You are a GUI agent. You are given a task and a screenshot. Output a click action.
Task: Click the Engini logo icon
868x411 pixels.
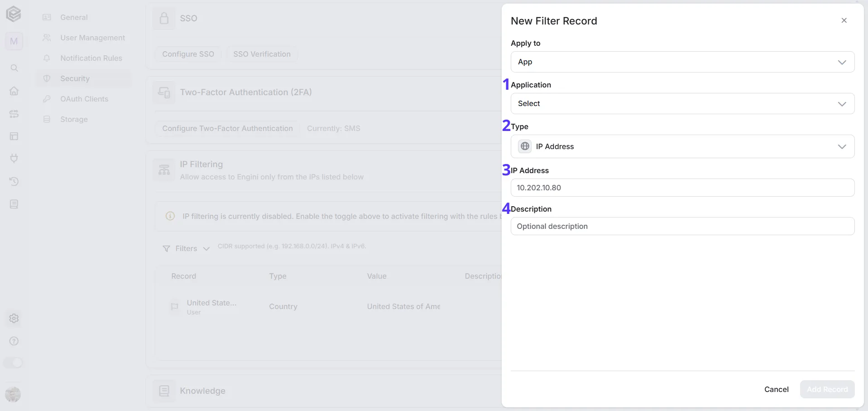tap(14, 14)
